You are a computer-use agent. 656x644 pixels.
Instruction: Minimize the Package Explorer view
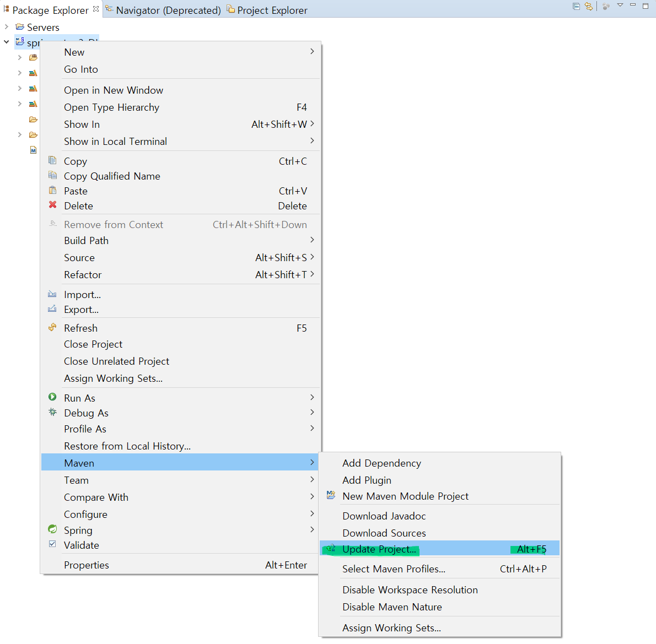(633, 5)
